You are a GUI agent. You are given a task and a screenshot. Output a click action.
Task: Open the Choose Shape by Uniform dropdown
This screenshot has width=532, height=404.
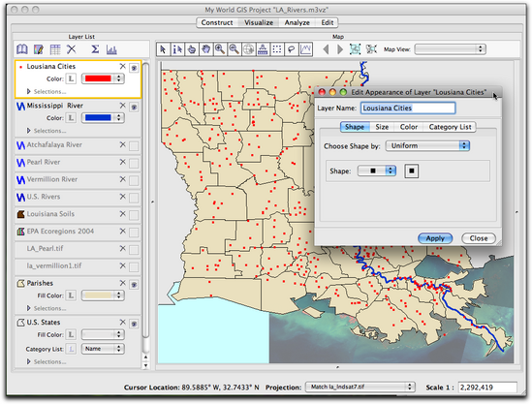(427, 146)
